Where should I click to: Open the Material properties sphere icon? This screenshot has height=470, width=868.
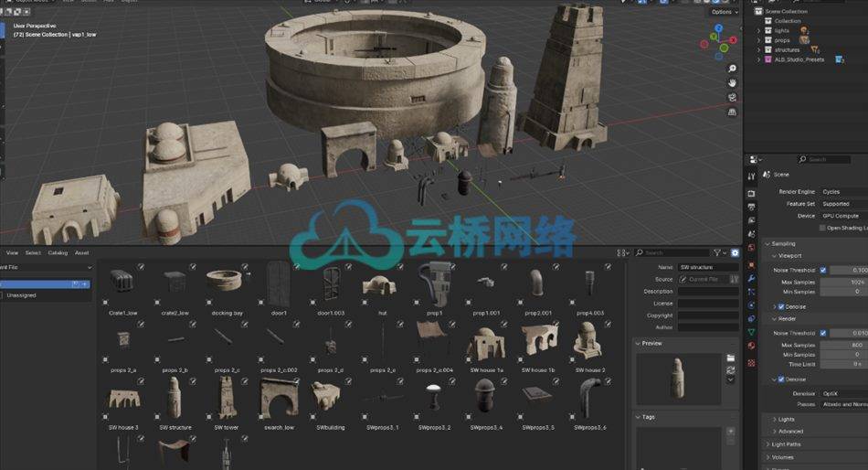pyautogui.click(x=751, y=346)
